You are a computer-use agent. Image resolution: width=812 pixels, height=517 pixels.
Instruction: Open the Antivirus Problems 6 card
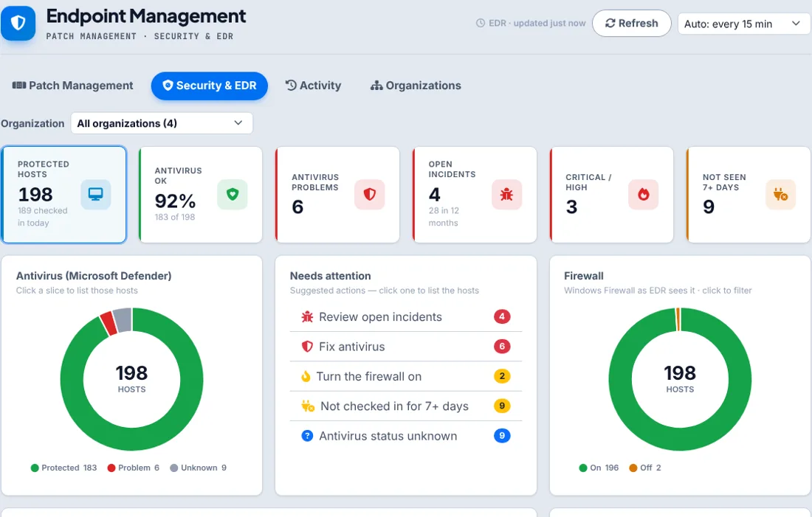pos(337,195)
